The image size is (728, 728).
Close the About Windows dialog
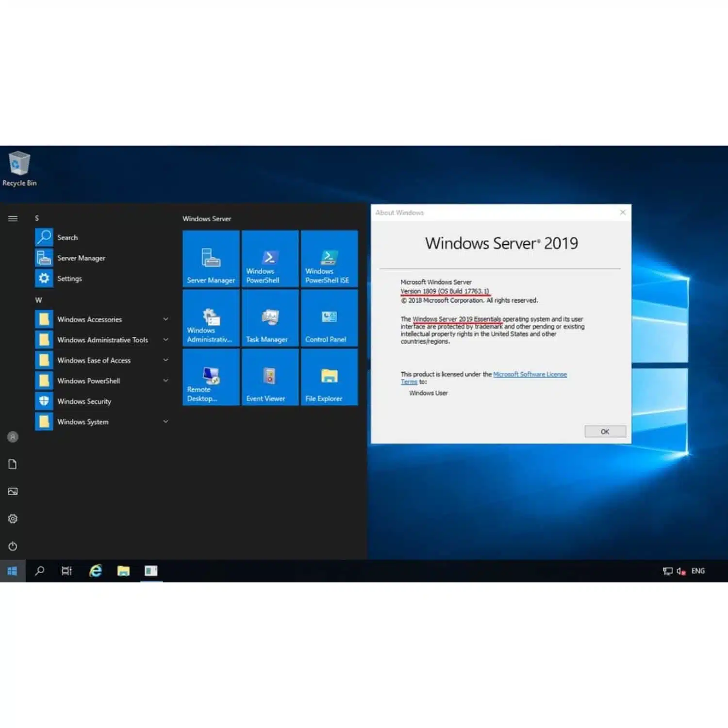623,213
